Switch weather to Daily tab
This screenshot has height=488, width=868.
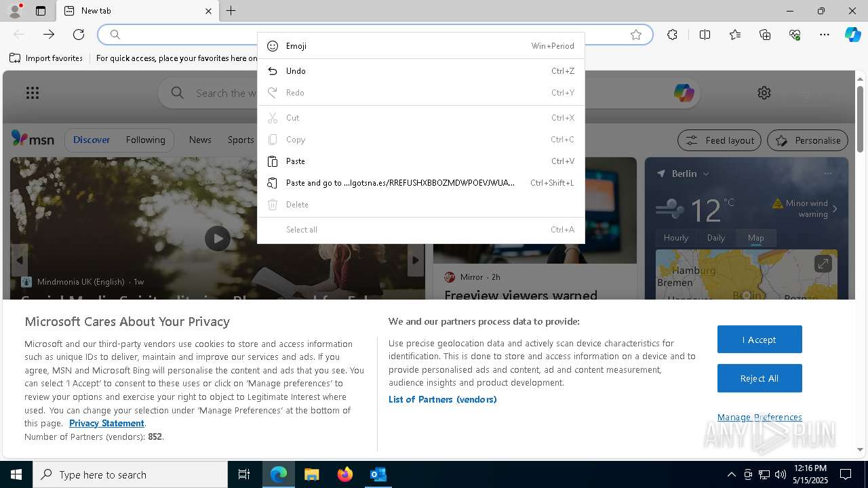tap(716, 238)
